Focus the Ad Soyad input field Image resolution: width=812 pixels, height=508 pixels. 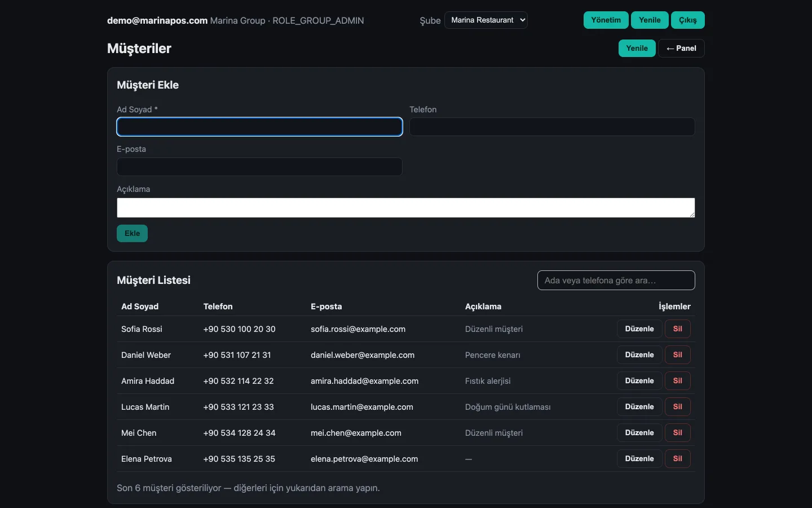point(259,127)
